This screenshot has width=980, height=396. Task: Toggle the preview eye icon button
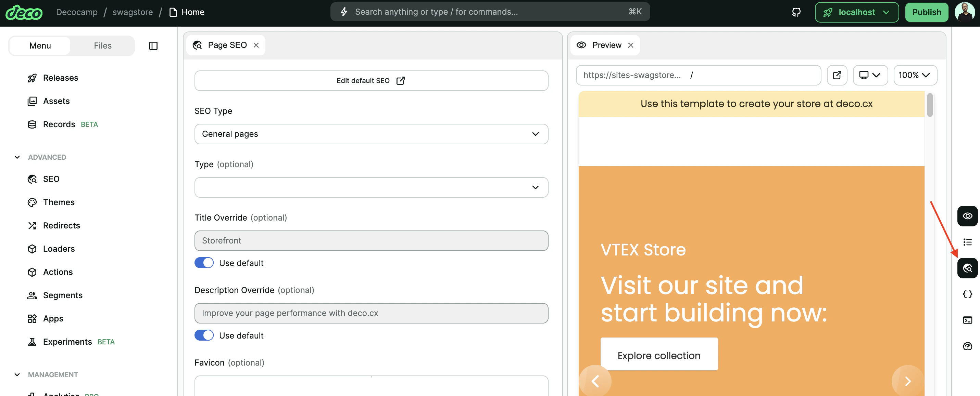point(967,216)
